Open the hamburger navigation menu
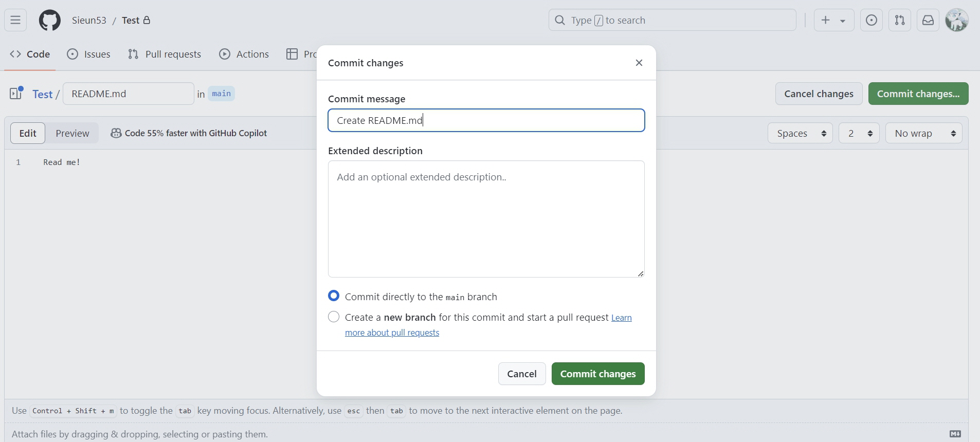 (x=15, y=20)
